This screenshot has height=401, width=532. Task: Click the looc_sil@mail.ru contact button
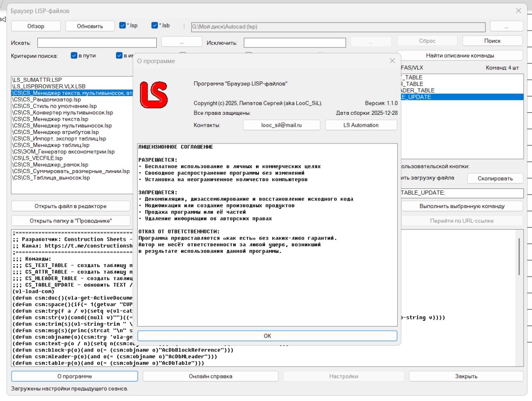[281, 125]
